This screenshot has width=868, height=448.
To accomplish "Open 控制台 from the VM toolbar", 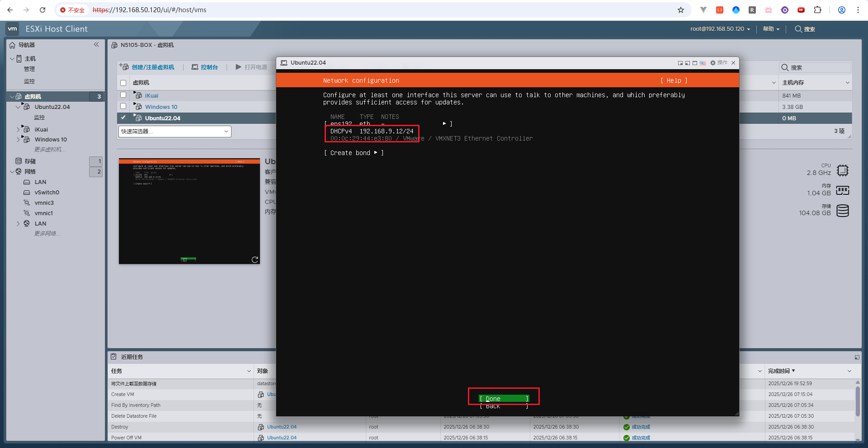I will (x=205, y=67).
